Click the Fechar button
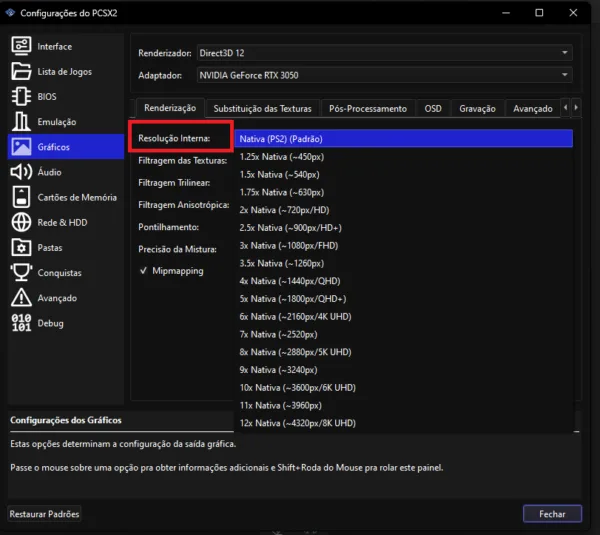The height and width of the screenshot is (535, 600). tap(552, 514)
